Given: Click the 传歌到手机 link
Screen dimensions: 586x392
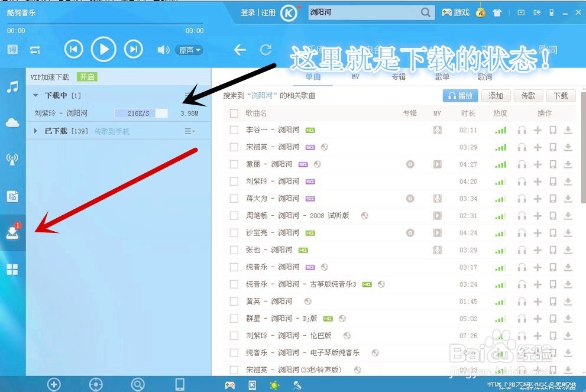Looking at the screenshot, I should point(112,131).
